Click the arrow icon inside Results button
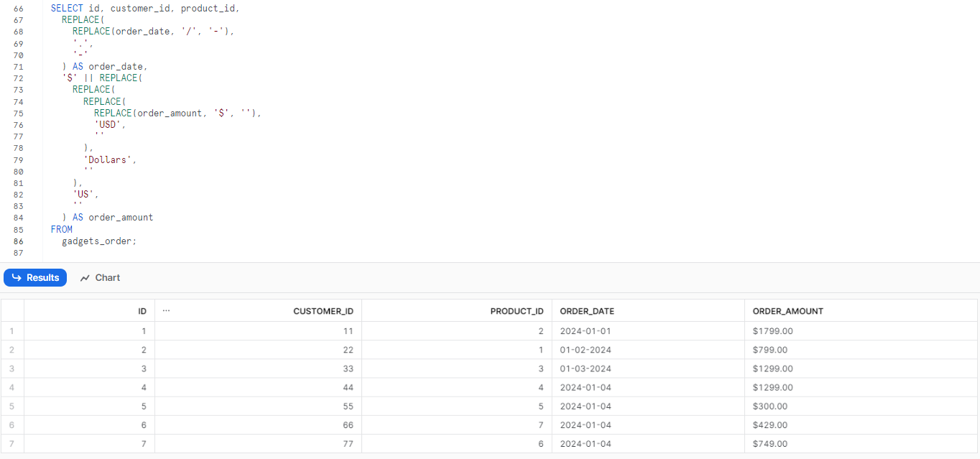This screenshot has height=459, width=980. [x=16, y=277]
